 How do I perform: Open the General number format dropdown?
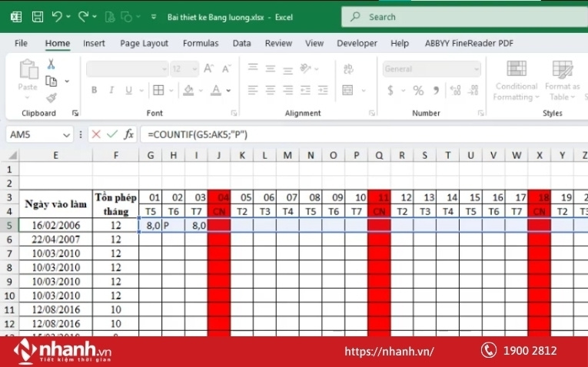click(x=432, y=69)
